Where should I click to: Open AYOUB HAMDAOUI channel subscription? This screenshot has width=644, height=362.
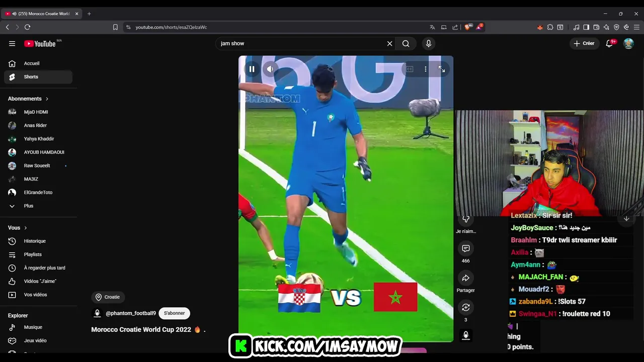click(38, 152)
